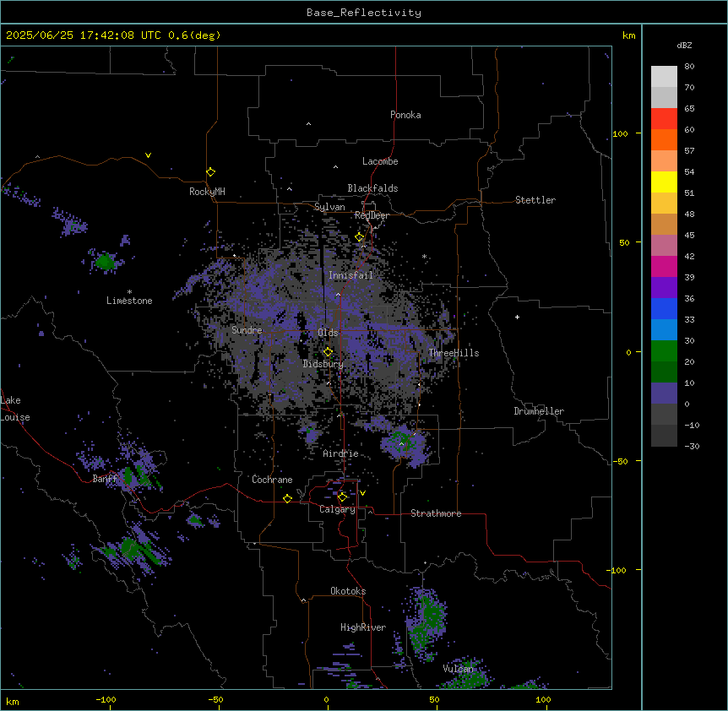The width and height of the screenshot is (728, 711).
Task: Select the blue 33-36 dBZ legend swatch
Action: coord(664,308)
